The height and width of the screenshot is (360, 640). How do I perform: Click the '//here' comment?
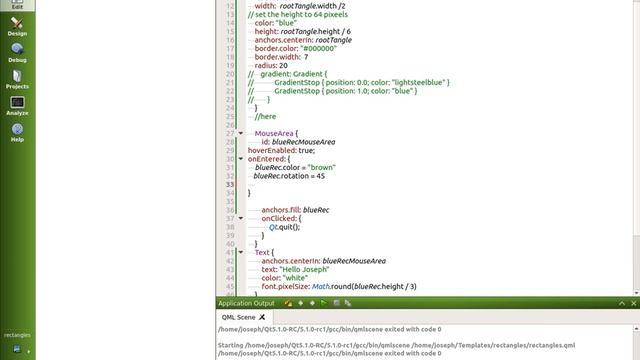(265, 116)
